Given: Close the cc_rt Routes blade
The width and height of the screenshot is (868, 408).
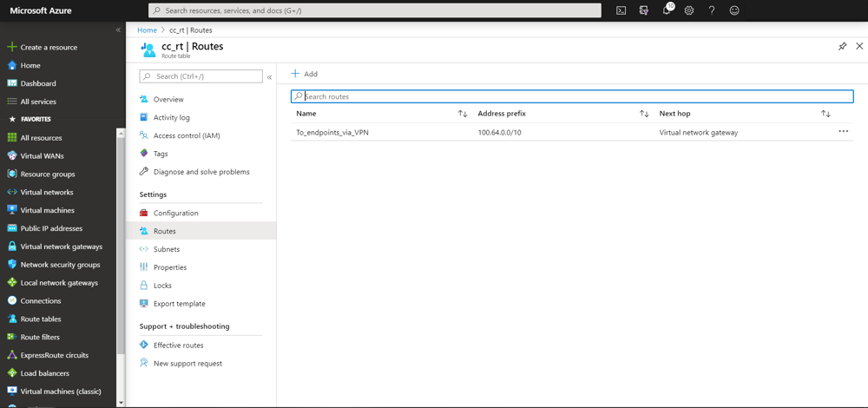Looking at the screenshot, I should click(x=859, y=47).
